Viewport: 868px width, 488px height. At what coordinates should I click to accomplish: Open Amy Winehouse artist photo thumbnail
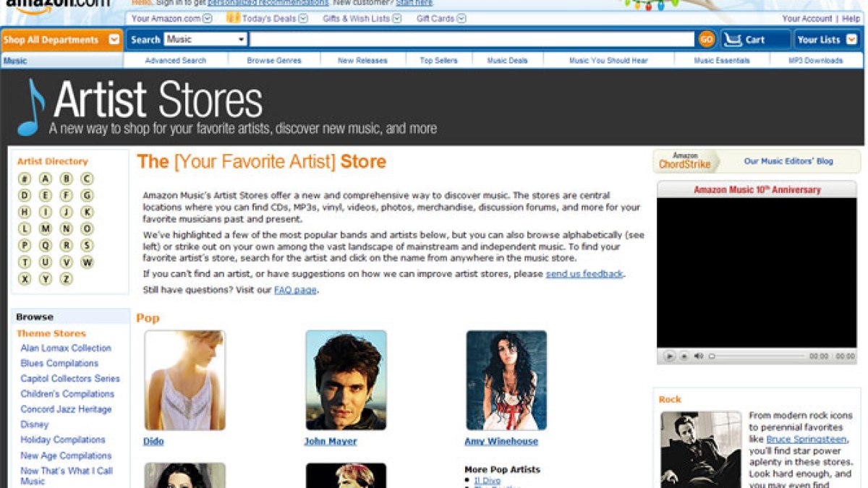coord(506,380)
